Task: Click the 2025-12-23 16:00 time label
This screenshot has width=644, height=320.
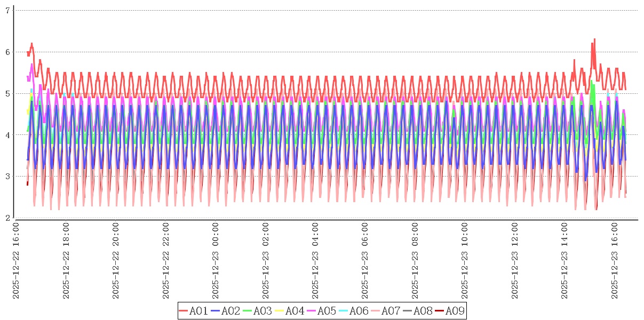Action: pyautogui.click(x=614, y=261)
